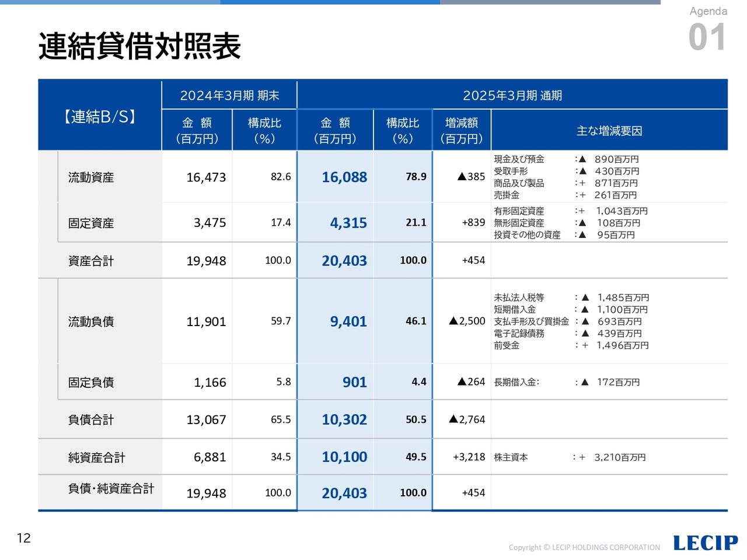Select the 固定資産 value 4,315
The height and width of the screenshot is (560, 747).
[x=348, y=223]
